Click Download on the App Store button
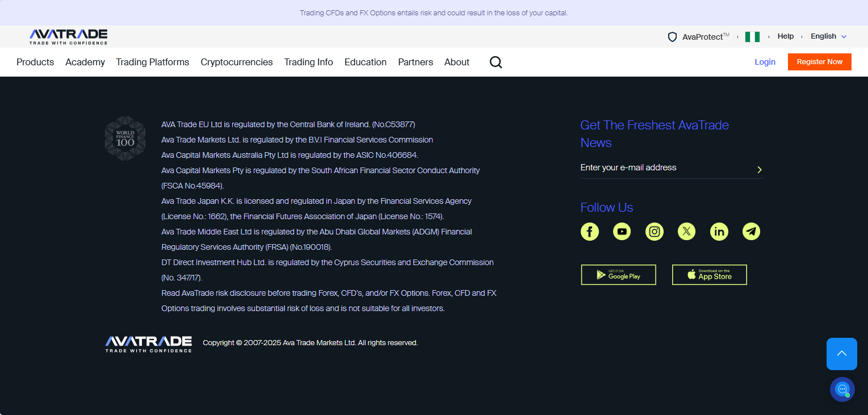 [710, 275]
